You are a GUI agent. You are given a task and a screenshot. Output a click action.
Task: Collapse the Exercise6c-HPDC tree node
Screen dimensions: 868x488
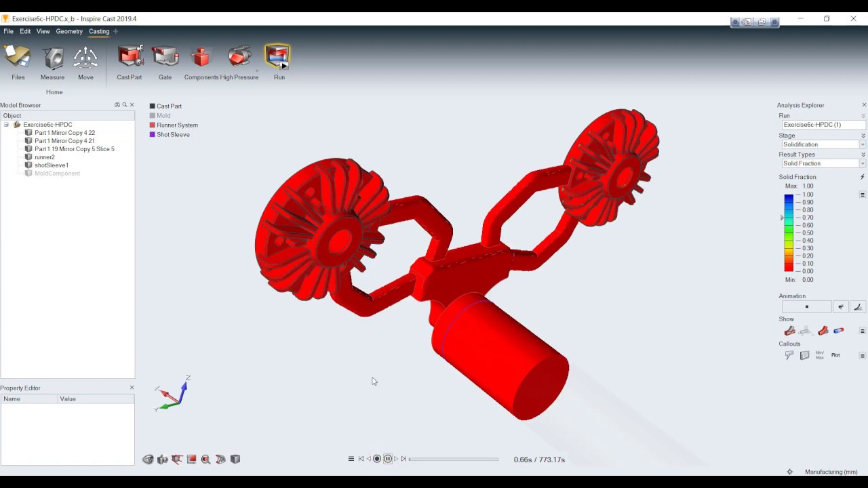click(6, 125)
